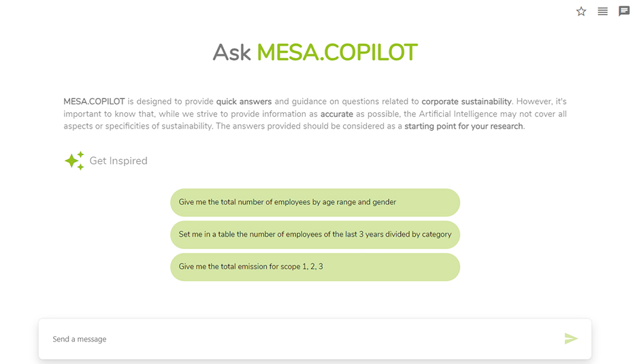
Task: Focus the Send a message input field
Action: click(x=299, y=339)
